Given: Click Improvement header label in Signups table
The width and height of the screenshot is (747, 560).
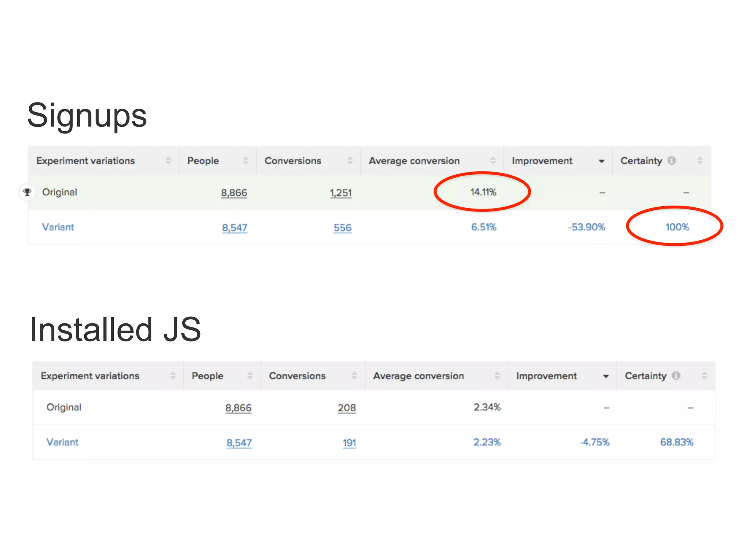Looking at the screenshot, I should point(542,161).
